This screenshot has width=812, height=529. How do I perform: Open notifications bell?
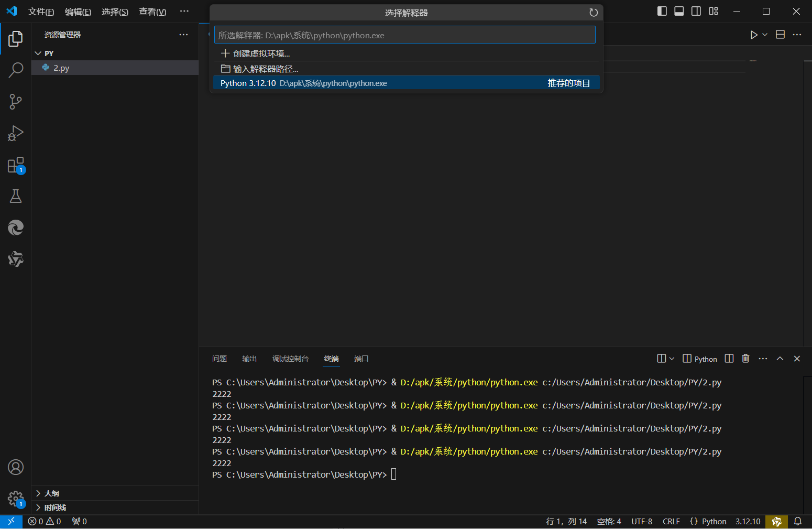798,522
